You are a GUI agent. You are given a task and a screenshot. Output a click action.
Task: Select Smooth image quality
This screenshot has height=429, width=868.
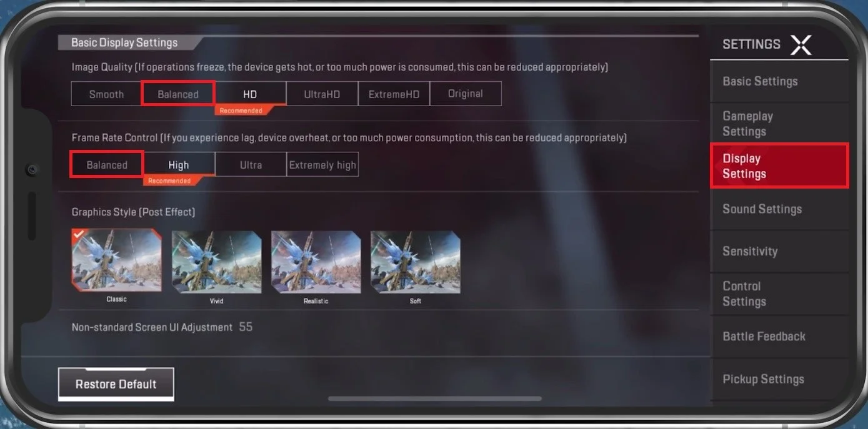(x=106, y=94)
